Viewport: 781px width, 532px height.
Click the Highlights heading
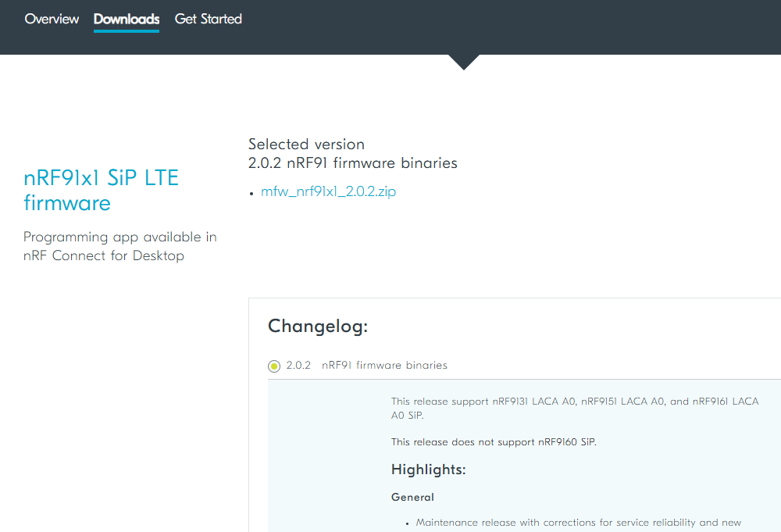(428, 470)
